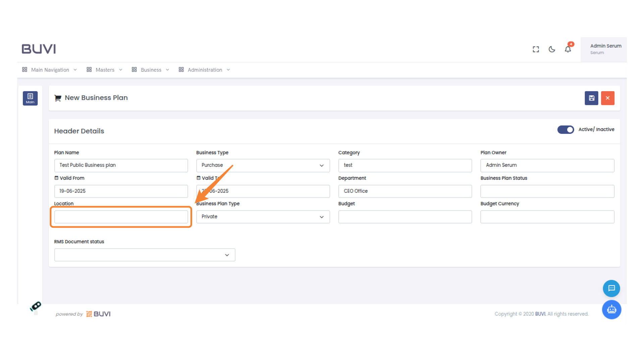Image resolution: width=644 pixels, height=362 pixels.
Task: Click the red close X button
Action: [x=607, y=98]
